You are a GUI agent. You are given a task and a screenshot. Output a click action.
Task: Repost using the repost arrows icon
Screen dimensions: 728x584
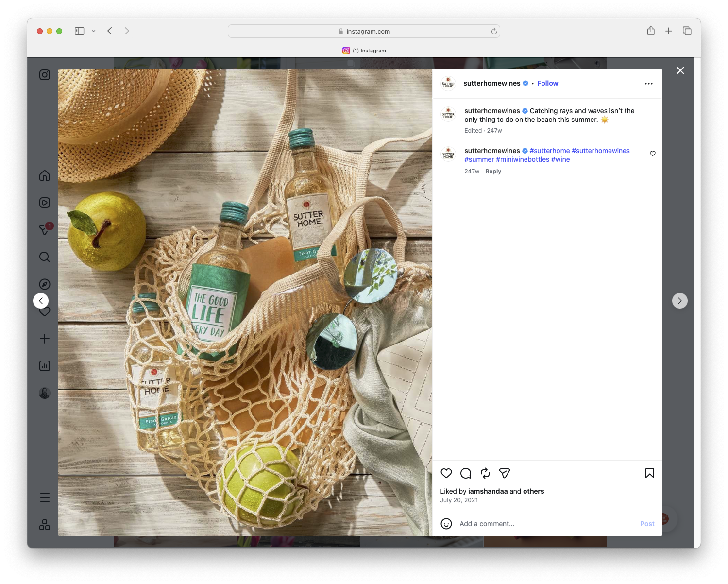485,473
